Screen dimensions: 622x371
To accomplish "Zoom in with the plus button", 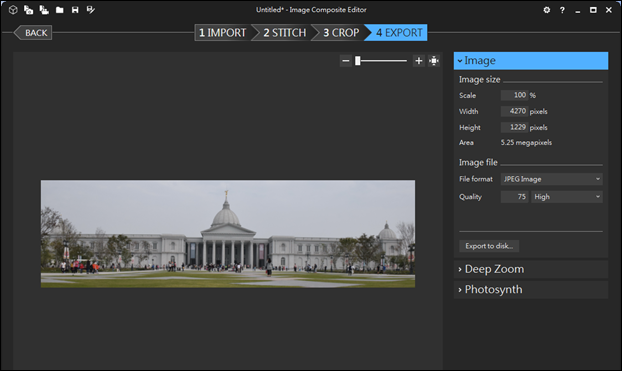I will point(419,61).
